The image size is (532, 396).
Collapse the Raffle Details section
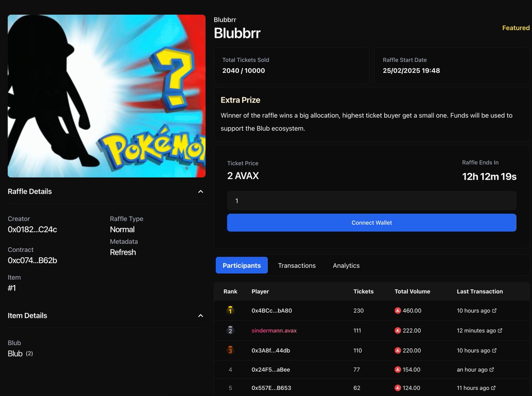pyautogui.click(x=200, y=192)
